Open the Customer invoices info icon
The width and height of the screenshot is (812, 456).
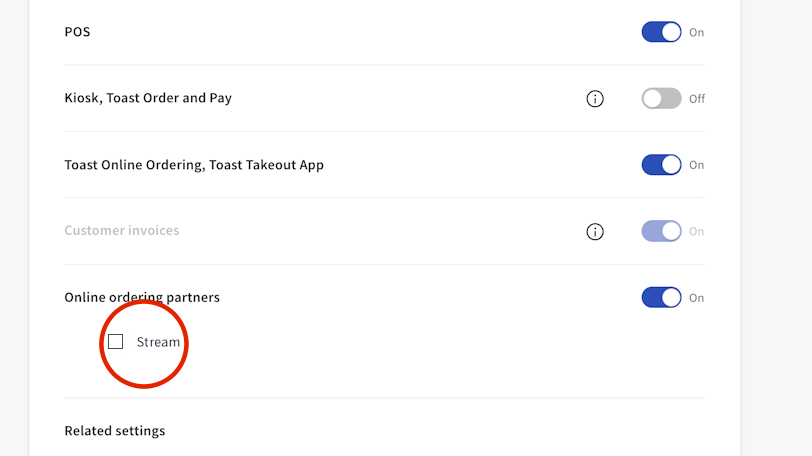pyautogui.click(x=595, y=232)
